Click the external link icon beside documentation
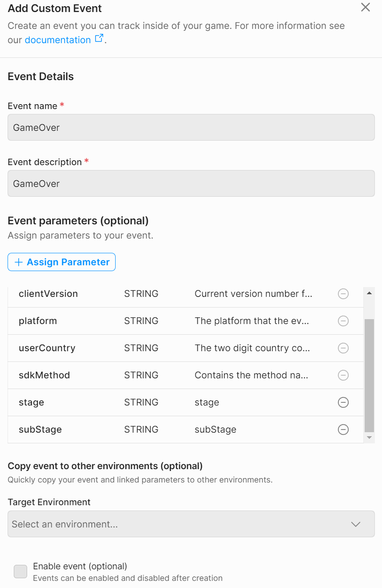Screen dimensions: 382x588 coord(99,39)
